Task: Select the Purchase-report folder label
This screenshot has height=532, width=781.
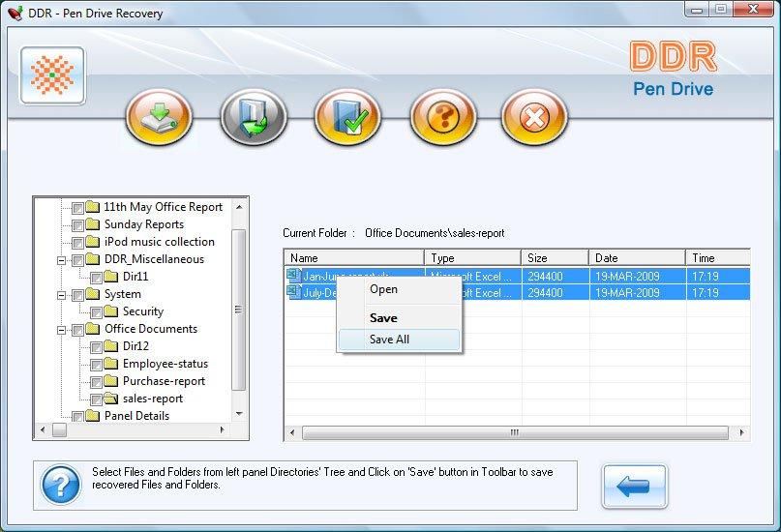Action: (x=164, y=381)
